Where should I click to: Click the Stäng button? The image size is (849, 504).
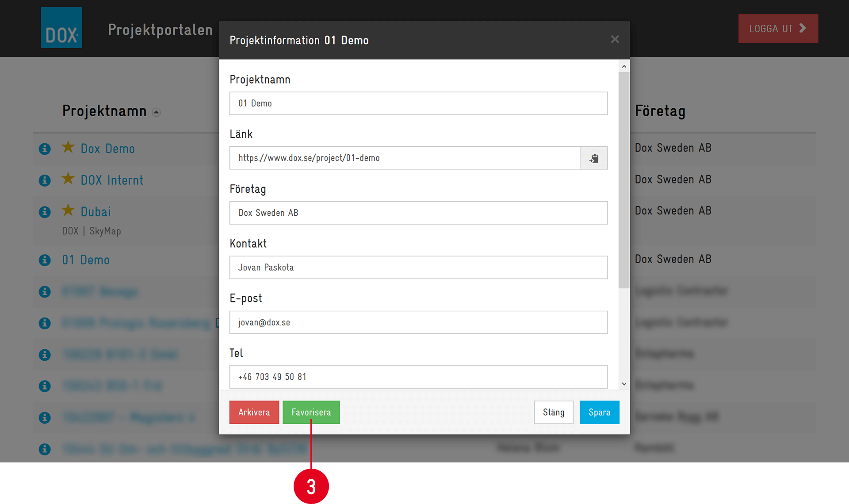[554, 412]
